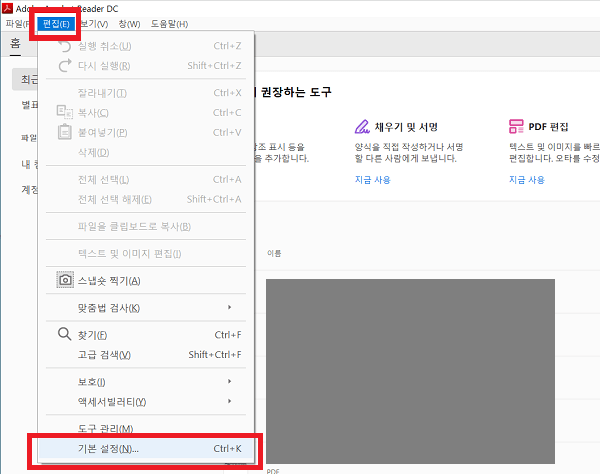Click the redo arrow icon beside 다시 실행

point(65,65)
